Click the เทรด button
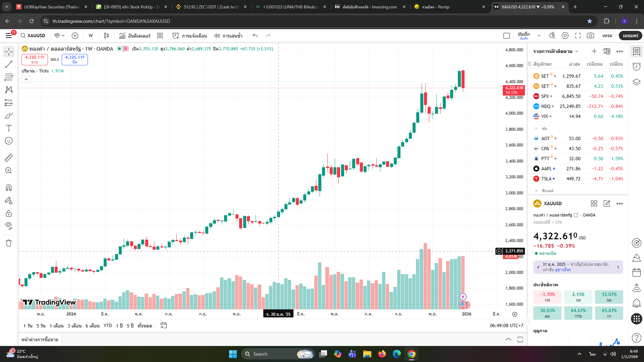Image resolution: width=644 pixels, height=362 pixels. click(x=607, y=36)
